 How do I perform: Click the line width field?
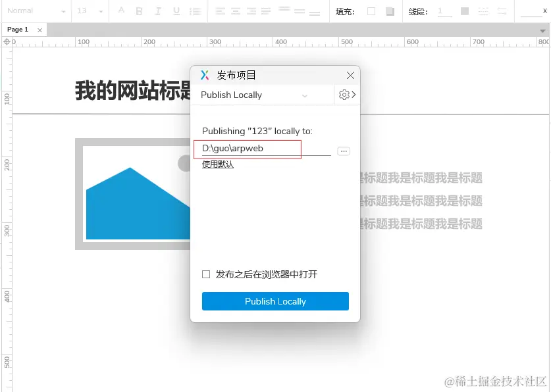(444, 11)
